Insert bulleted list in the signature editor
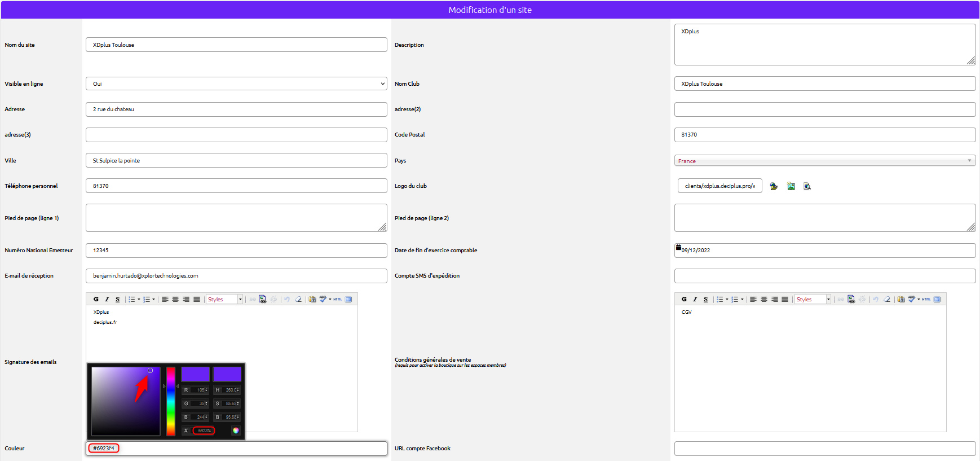This screenshot has width=980, height=461. coord(132,300)
